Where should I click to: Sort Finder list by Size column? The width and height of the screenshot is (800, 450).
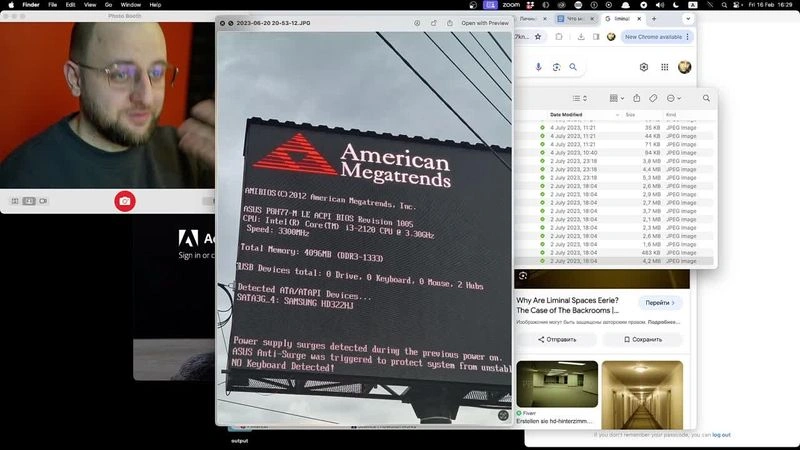(x=631, y=115)
